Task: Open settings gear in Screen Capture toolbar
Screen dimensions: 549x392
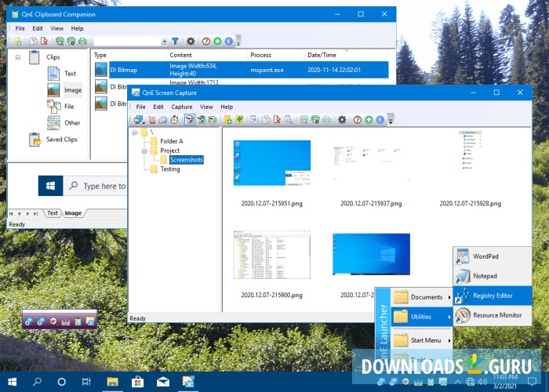Action: [341, 119]
